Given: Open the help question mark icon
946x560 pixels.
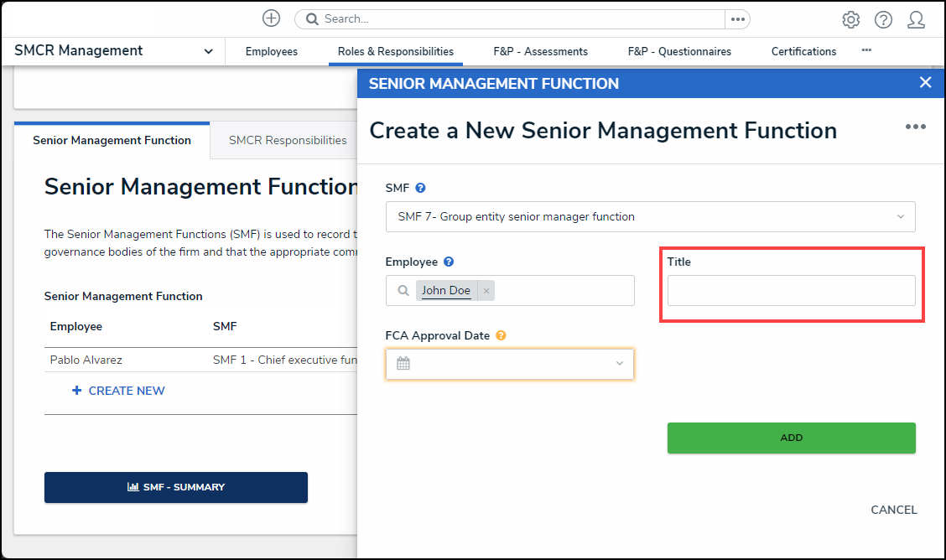Looking at the screenshot, I should (x=883, y=19).
